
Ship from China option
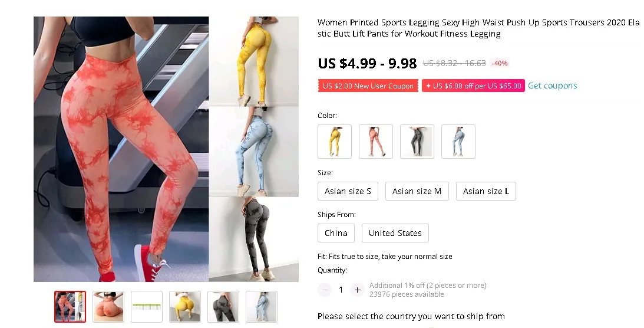336,233
